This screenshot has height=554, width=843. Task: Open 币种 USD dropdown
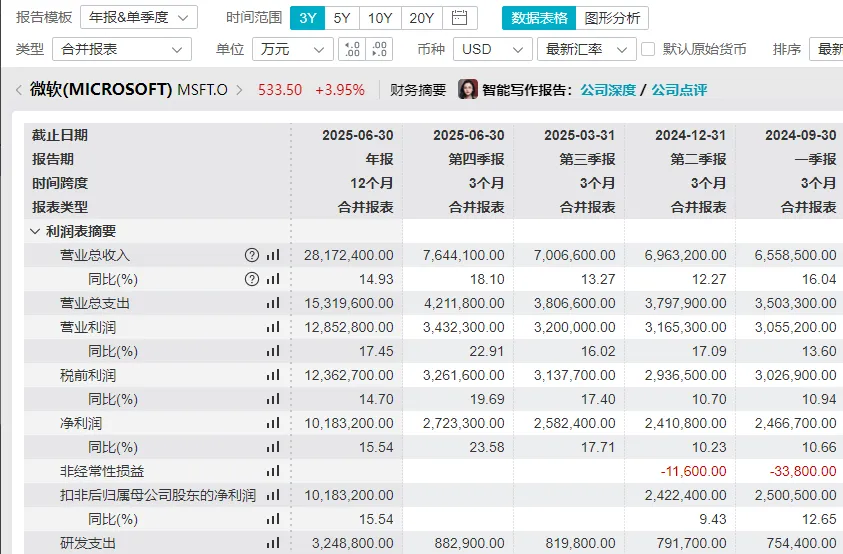pyautogui.click(x=493, y=49)
